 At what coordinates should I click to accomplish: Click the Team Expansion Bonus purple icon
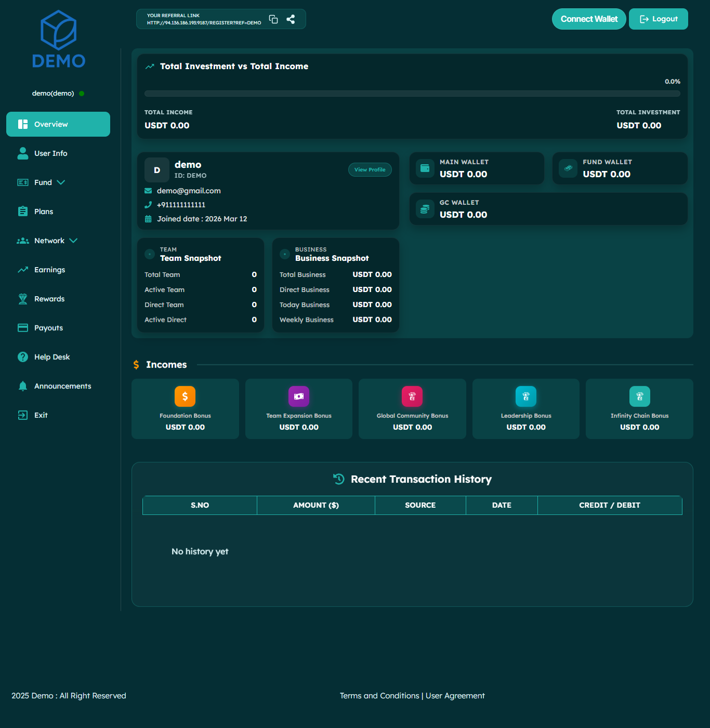(x=299, y=396)
